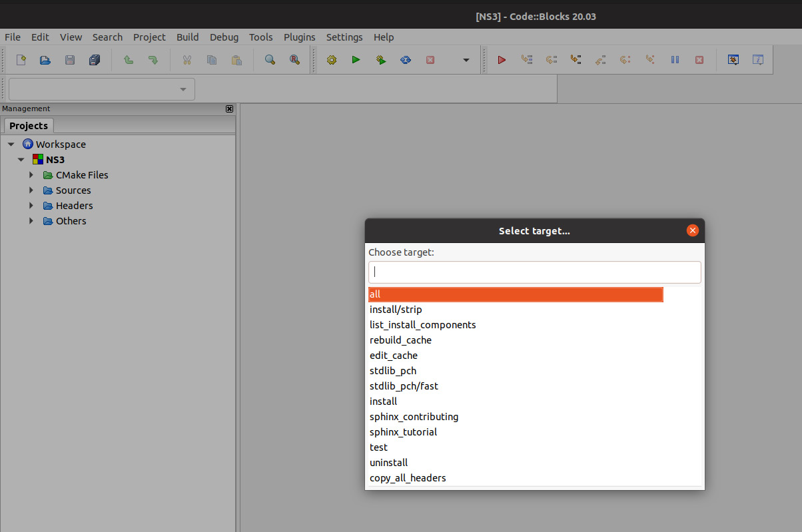Redo the last undone action
The width and height of the screenshot is (802, 532).
[153, 60]
